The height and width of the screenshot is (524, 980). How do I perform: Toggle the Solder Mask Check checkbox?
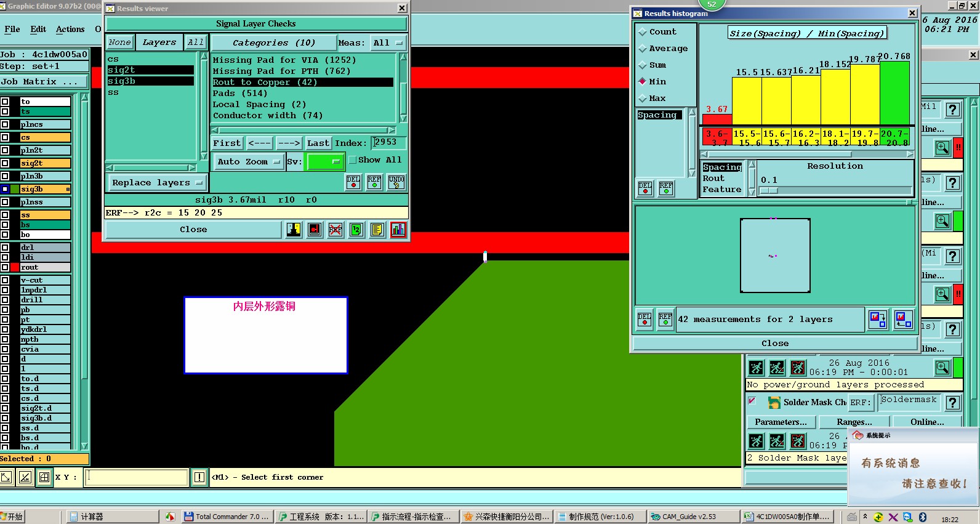point(752,401)
